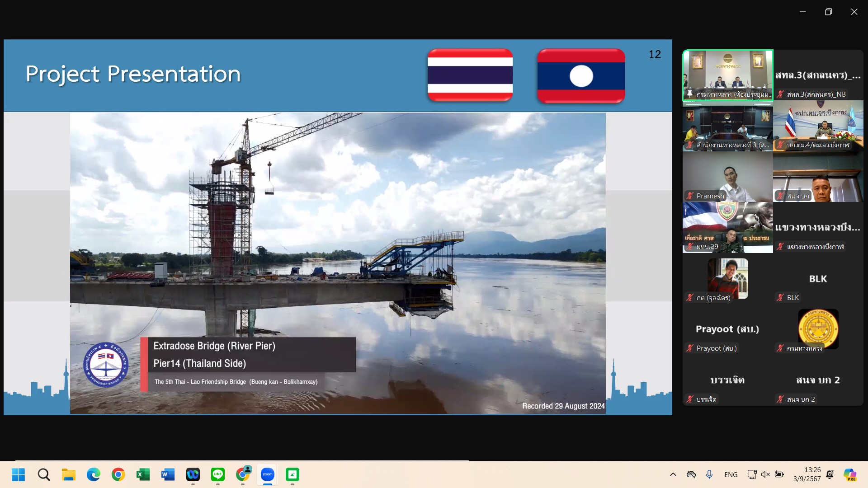Expand the hidden system tray icons chevron
868x488 pixels.
[673, 474]
